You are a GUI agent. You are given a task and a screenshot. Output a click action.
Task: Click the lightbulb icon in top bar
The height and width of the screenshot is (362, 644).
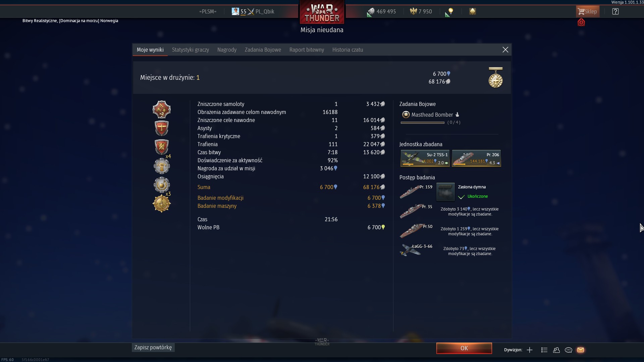pyautogui.click(x=451, y=12)
